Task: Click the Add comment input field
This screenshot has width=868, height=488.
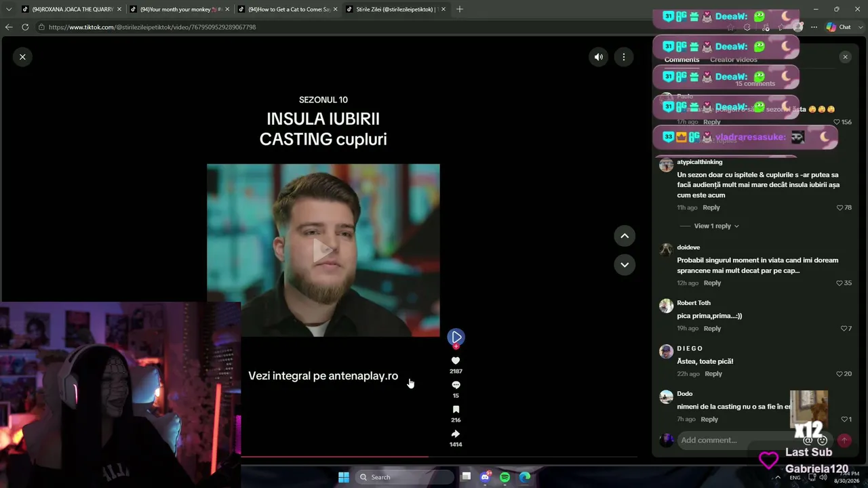Action: (x=754, y=440)
